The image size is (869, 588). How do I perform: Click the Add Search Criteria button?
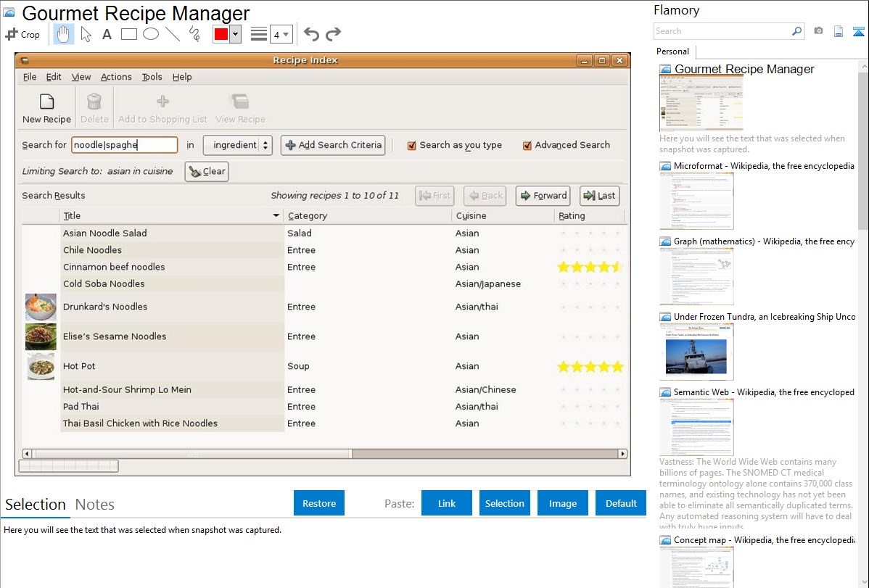[x=333, y=145]
